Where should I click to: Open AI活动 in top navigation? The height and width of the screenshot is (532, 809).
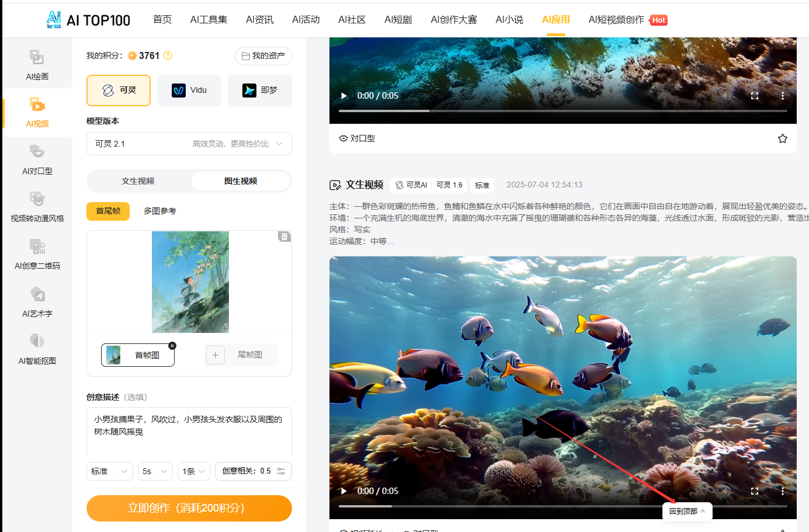click(x=306, y=20)
